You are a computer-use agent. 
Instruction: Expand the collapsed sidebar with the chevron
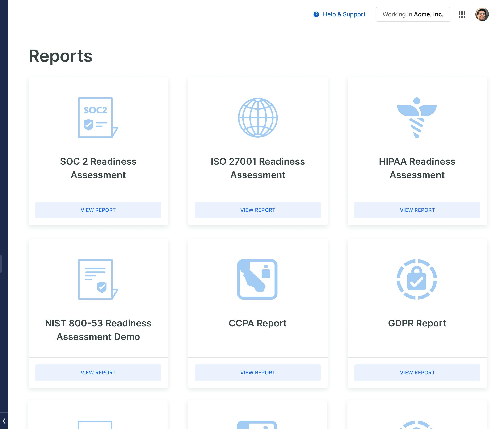[4, 421]
